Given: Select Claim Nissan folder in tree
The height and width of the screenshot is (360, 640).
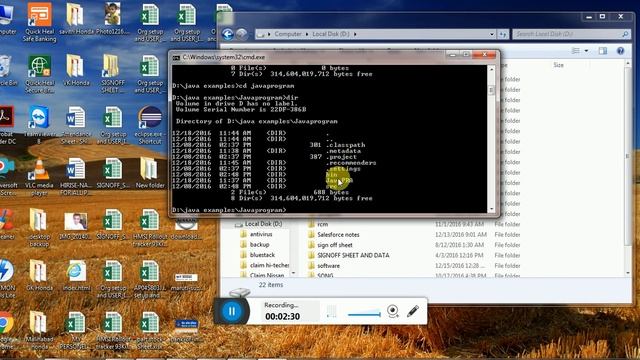Looking at the screenshot, I should click(267, 275).
